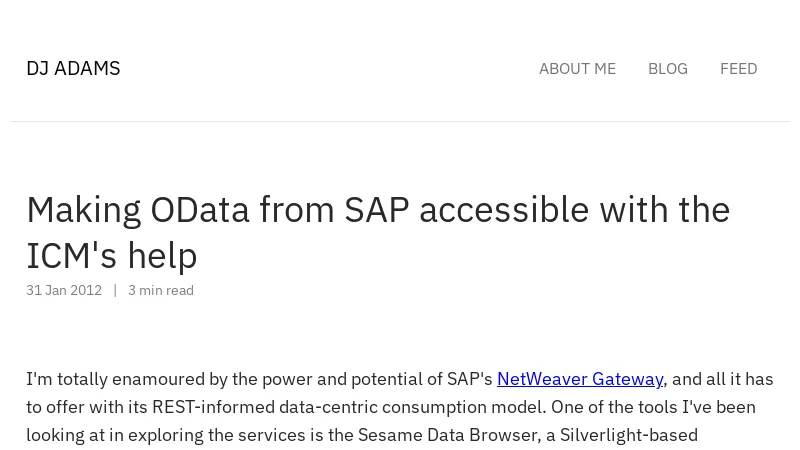The height and width of the screenshot is (450, 800).
Task: Select the post date 31 Jan 2012
Action: coord(64,290)
